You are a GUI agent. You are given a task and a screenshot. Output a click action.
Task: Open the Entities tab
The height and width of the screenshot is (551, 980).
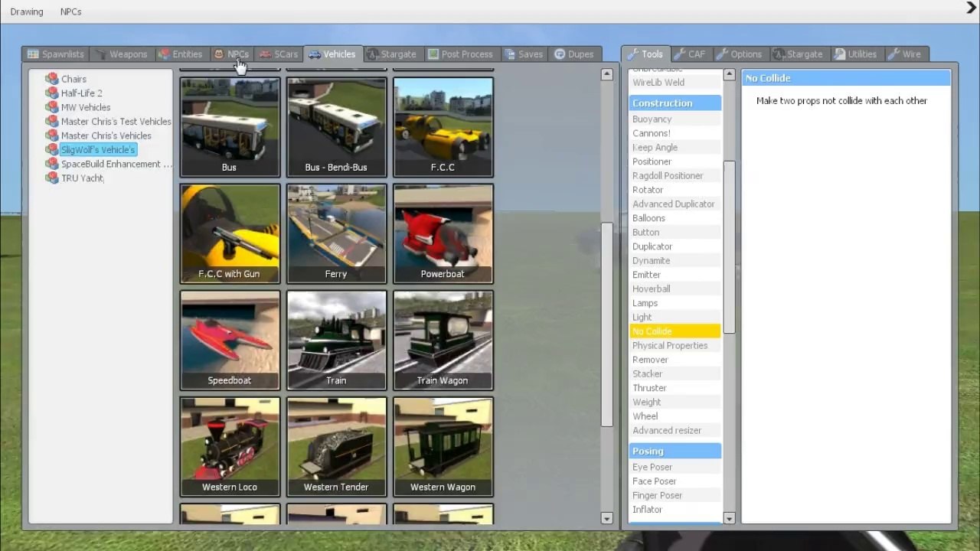[181, 54]
